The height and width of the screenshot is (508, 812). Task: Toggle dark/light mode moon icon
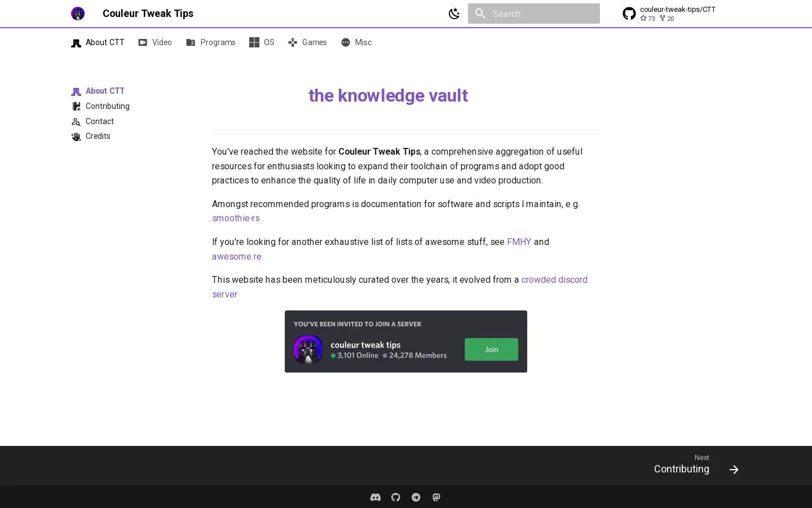(454, 14)
